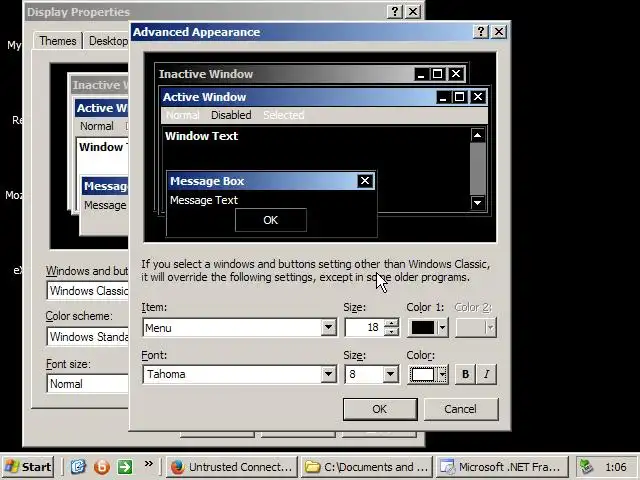640x480 pixels.
Task: Expand the quick launch overflow chevron
Action: coord(149,463)
